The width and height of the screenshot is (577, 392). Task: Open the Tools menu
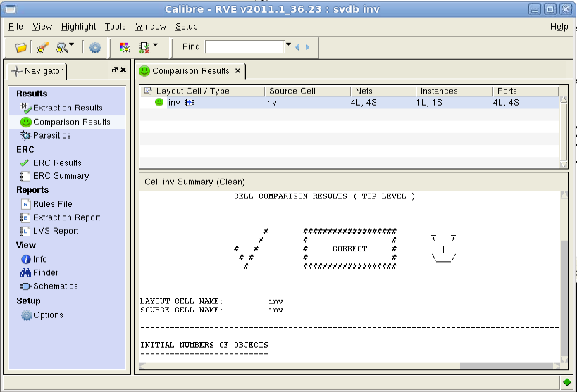click(x=115, y=27)
